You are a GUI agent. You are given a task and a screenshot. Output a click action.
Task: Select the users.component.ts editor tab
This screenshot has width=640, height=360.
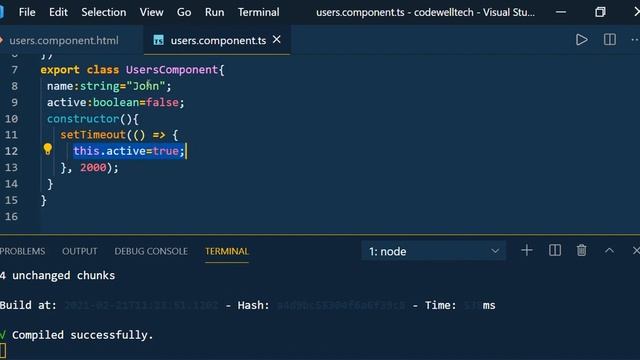coord(218,40)
